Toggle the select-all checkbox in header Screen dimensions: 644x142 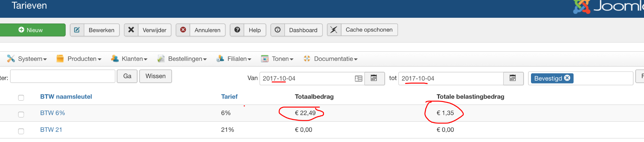[21, 98]
